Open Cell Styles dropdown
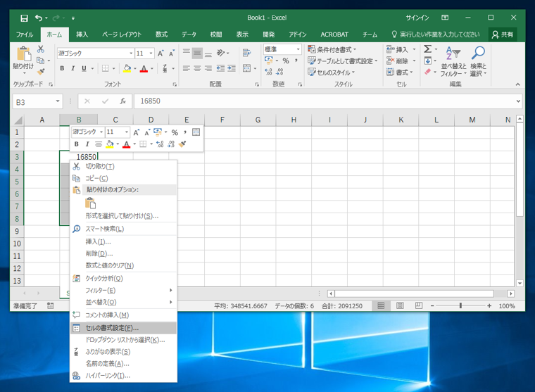The image size is (535, 392). [332, 72]
